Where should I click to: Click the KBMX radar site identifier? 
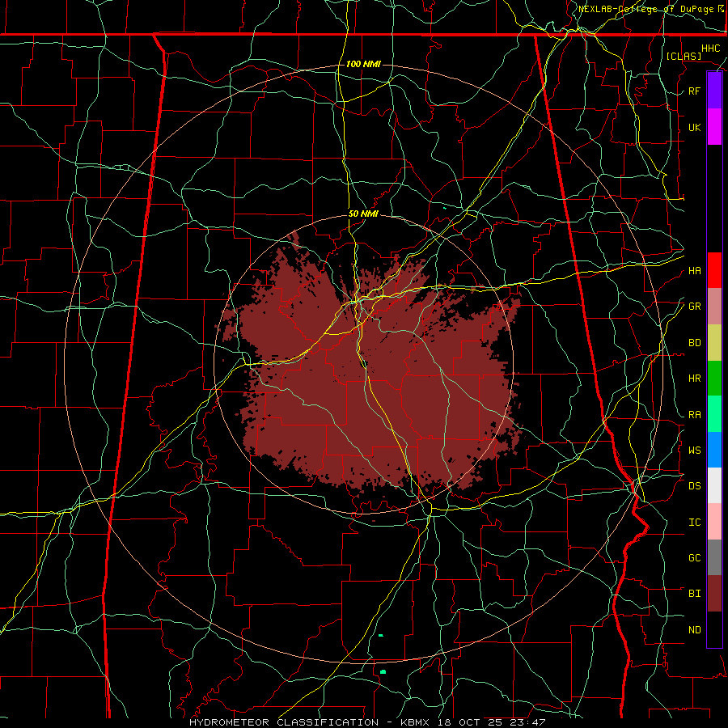pyautogui.click(x=415, y=722)
